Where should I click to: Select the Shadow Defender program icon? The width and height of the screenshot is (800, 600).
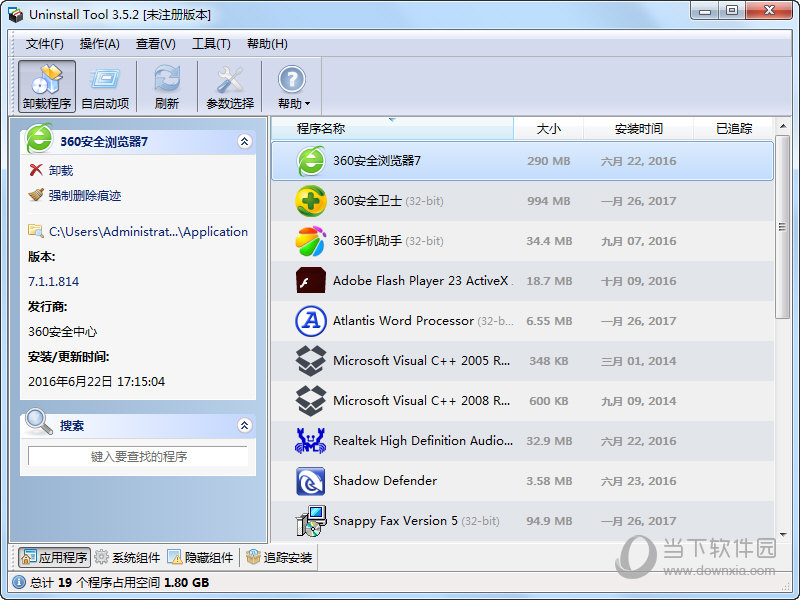[310, 481]
